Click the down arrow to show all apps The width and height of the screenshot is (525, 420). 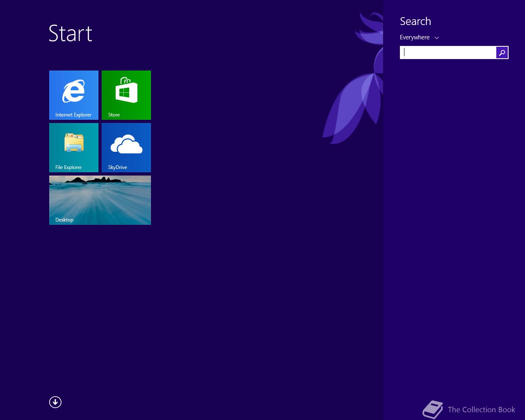(x=55, y=402)
